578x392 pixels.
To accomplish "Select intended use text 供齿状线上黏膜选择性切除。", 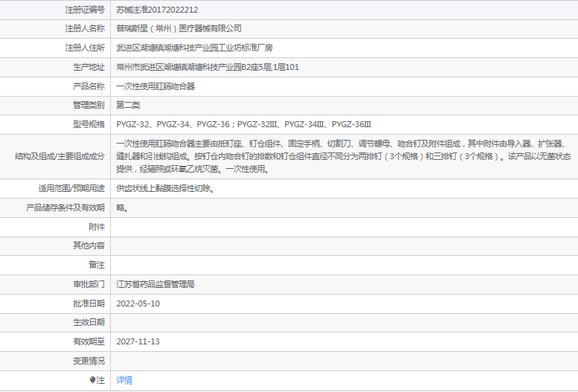I will tap(166, 188).
